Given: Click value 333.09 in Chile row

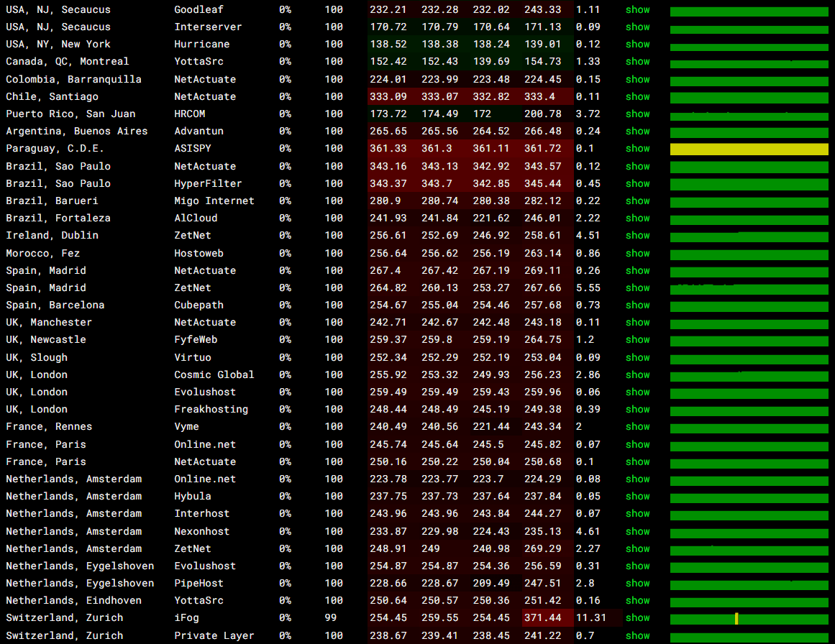Looking at the screenshot, I should (x=388, y=96).
